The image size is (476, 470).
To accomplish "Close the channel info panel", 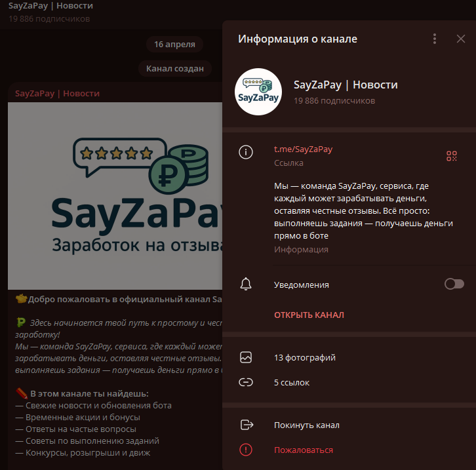I will point(460,39).
